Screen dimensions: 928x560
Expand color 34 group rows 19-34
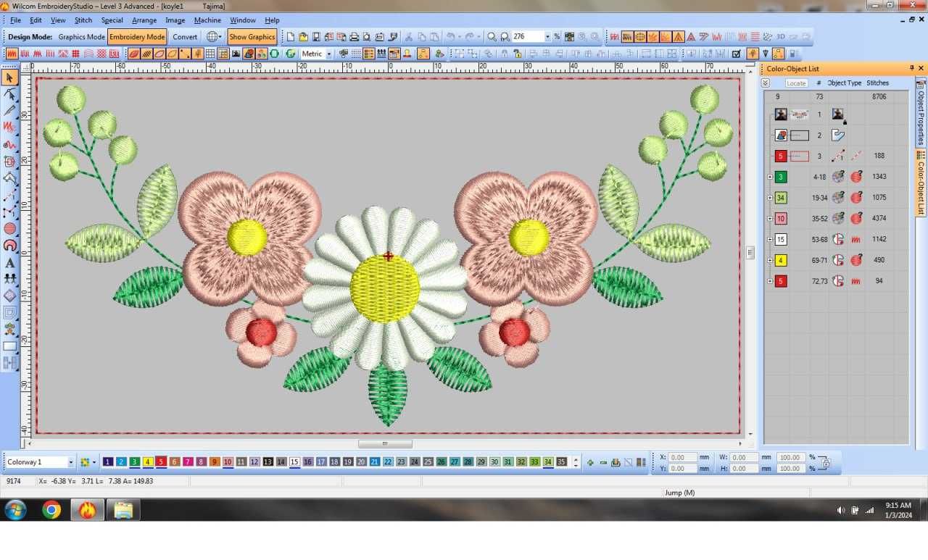pyautogui.click(x=770, y=198)
